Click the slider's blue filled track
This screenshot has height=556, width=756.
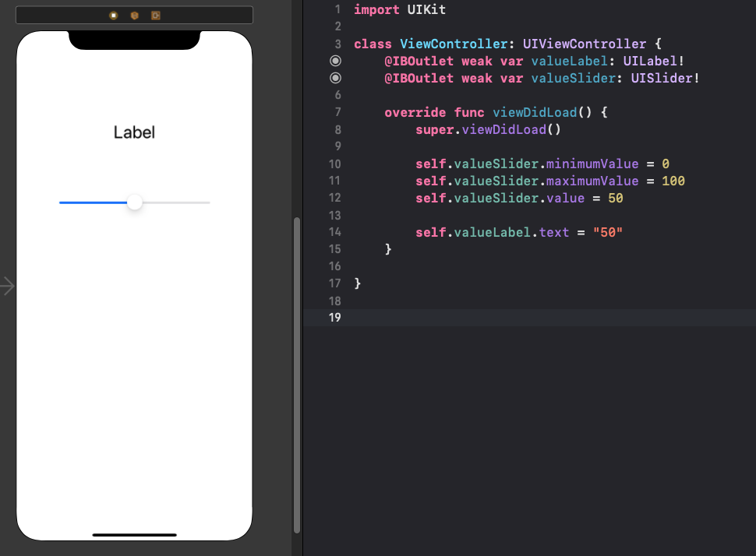click(93, 202)
